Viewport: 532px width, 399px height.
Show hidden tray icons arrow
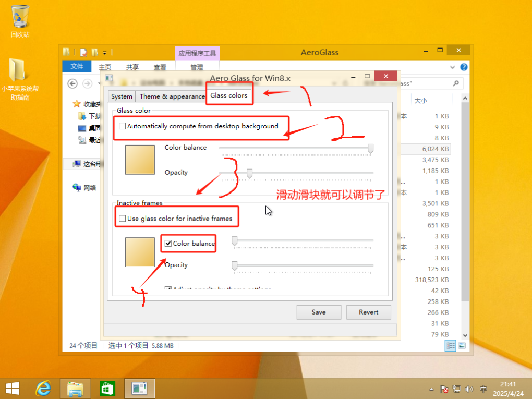(x=431, y=390)
